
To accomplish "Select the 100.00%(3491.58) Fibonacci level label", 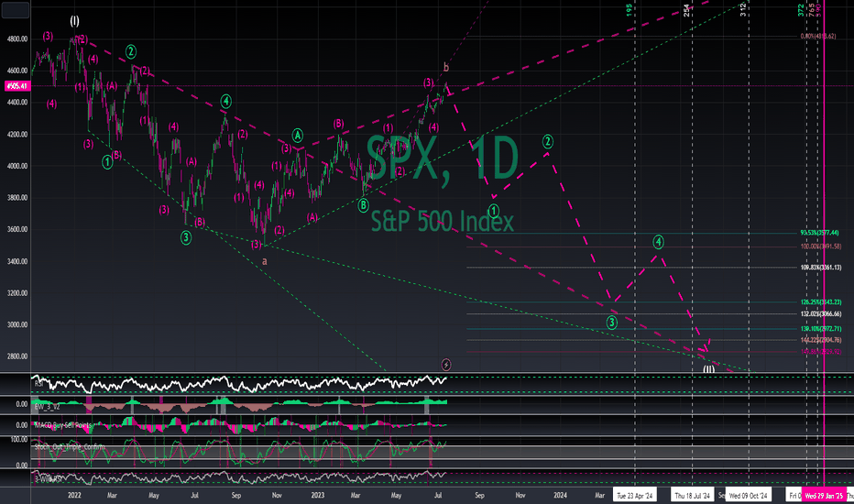I will click(820, 247).
